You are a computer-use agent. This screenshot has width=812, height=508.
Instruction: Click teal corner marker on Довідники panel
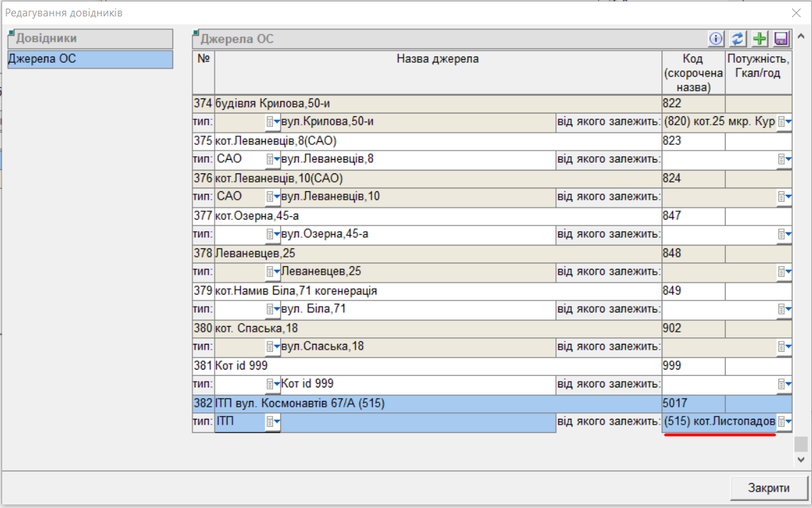tap(11, 33)
